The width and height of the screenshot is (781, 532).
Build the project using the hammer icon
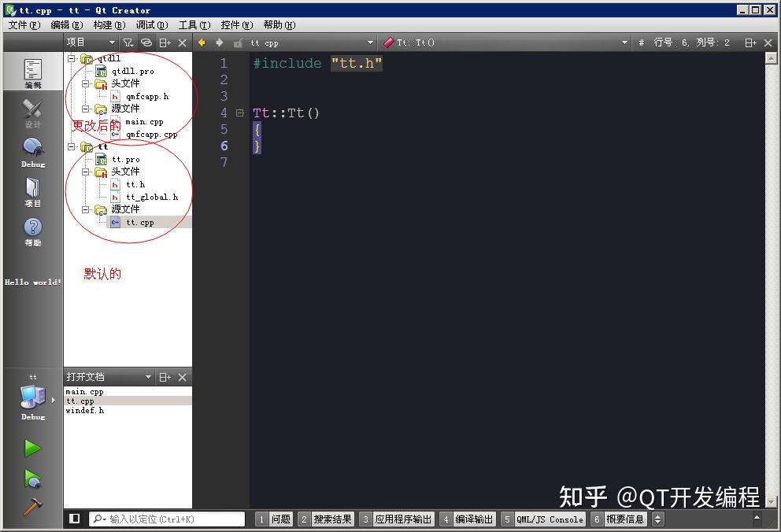coord(33,504)
